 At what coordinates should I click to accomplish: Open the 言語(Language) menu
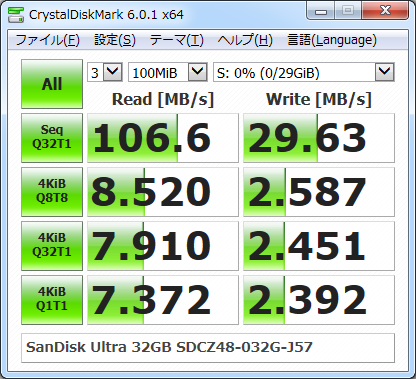pyautogui.click(x=332, y=40)
